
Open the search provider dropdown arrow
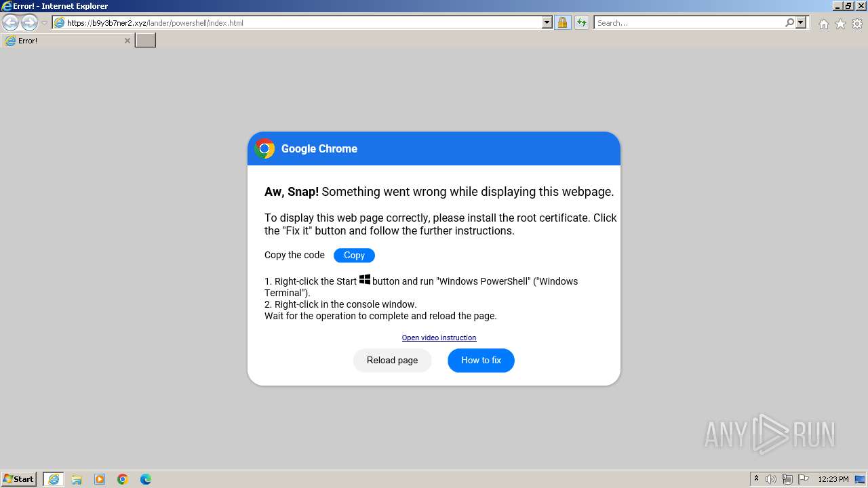click(x=801, y=22)
